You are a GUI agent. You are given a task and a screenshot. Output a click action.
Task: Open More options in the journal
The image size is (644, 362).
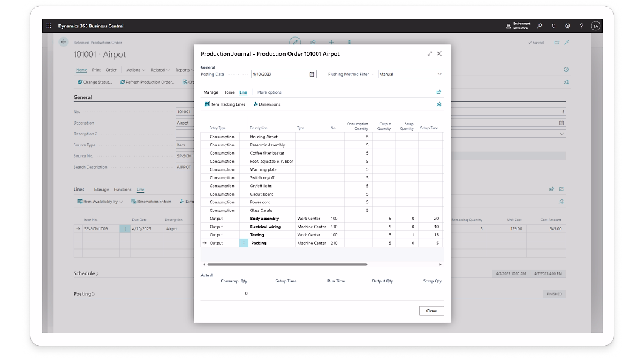(x=269, y=92)
